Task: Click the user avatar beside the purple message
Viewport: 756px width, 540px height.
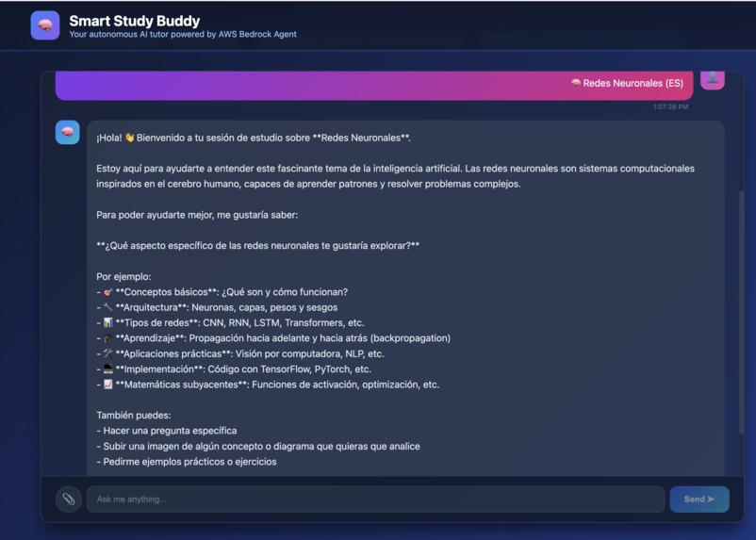Action: click(712, 79)
